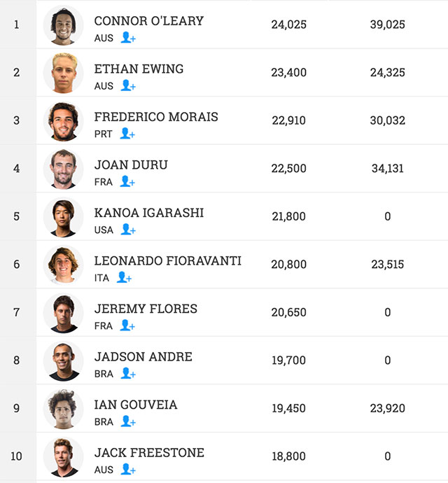448x483 pixels.
Task: Click follow icon beside Ian Gouveia
Action: [127, 421]
